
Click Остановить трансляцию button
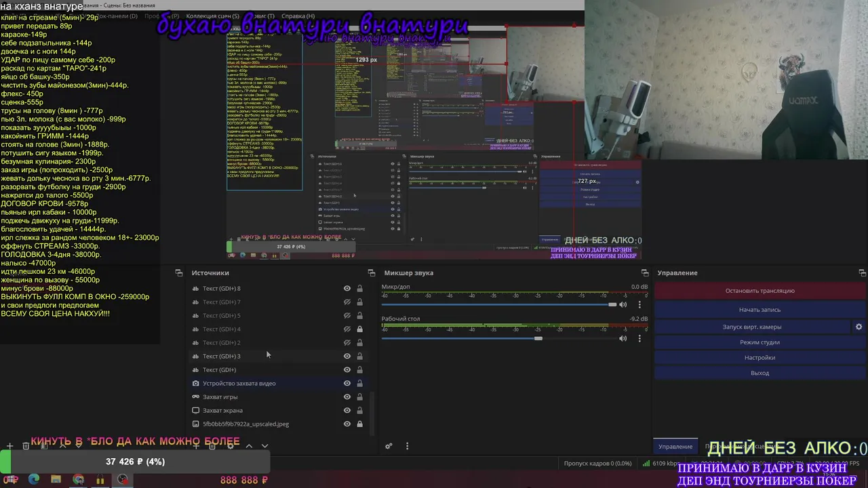coord(759,291)
